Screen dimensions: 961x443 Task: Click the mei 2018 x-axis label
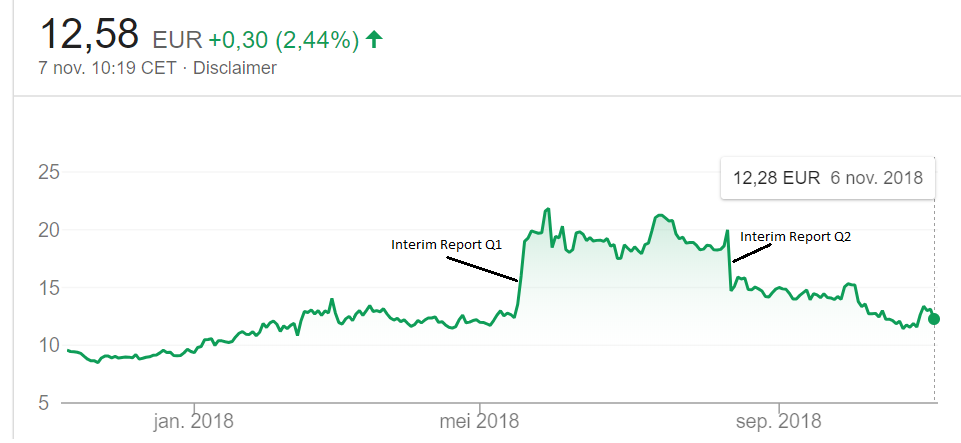pyautogui.click(x=479, y=419)
